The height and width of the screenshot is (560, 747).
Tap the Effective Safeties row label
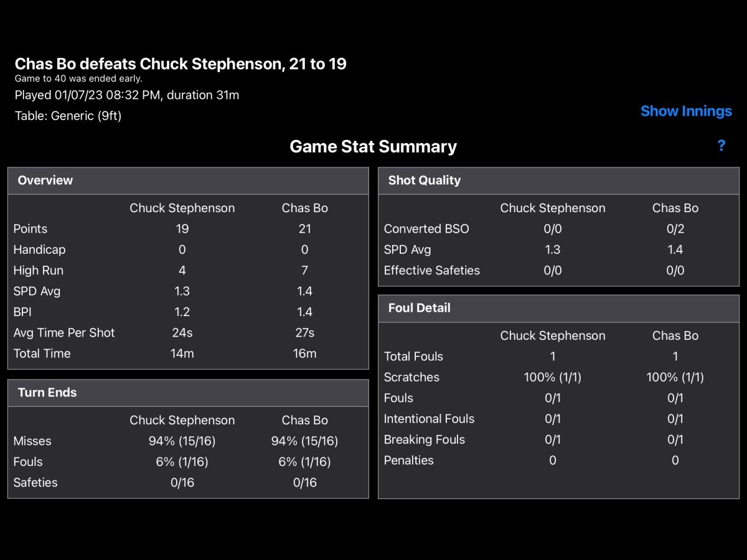coord(432,271)
